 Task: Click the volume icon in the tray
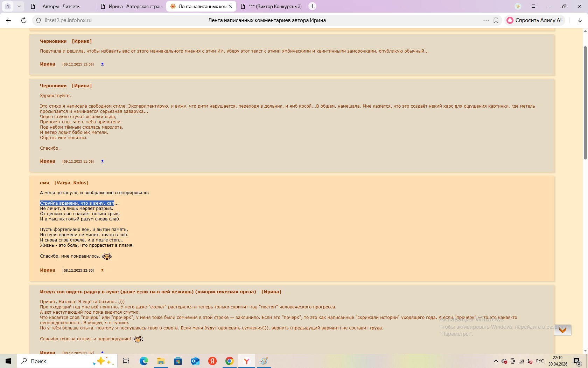tap(530, 361)
